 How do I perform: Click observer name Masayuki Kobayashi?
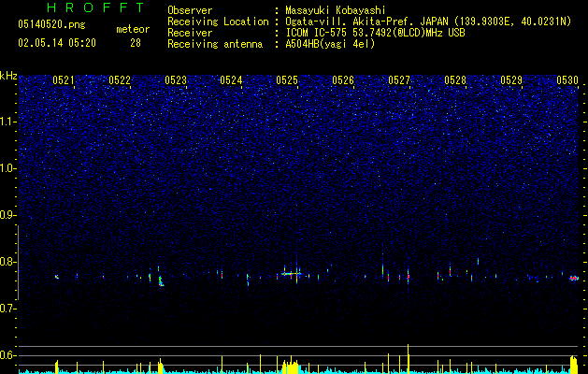tap(336, 10)
